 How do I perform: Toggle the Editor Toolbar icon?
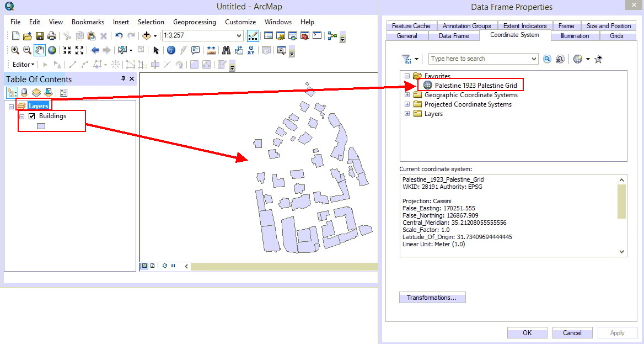(x=253, y=36)
